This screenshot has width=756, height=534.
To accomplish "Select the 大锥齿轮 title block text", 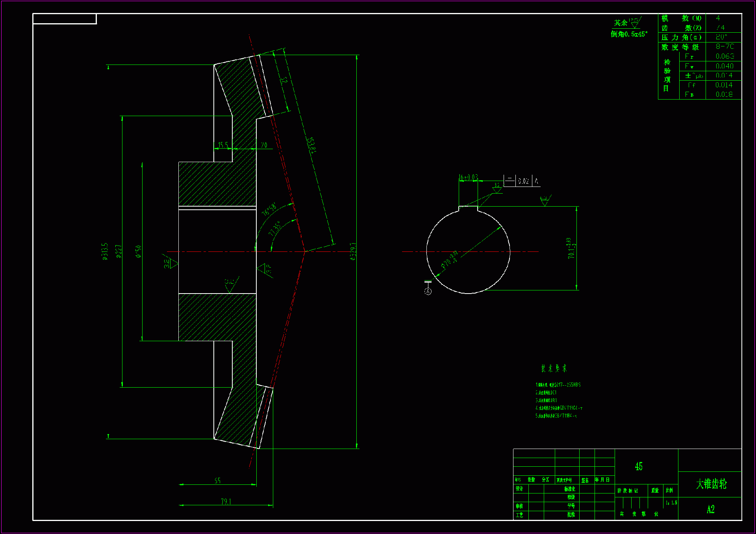I will click(x=711, y=484).
